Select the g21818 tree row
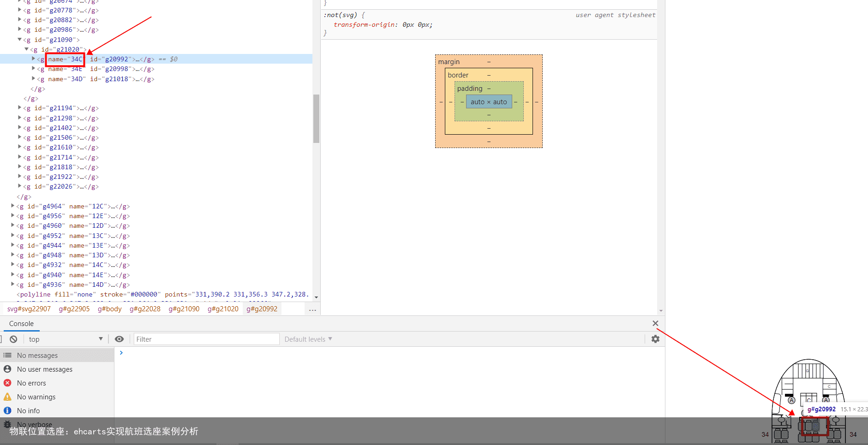868x445 pixels. click(x=60, y=167)
